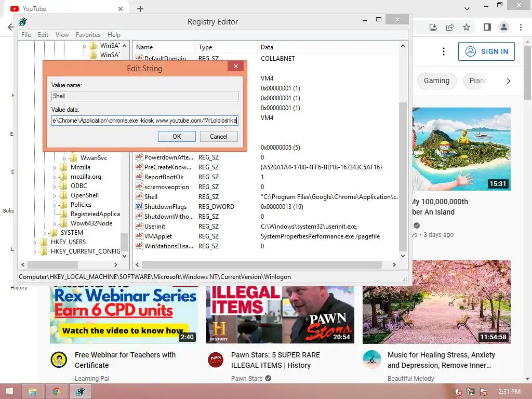Bookmark this page with Chrome's star icon
This screenshot has height=399, width=532.
point(467,27)
